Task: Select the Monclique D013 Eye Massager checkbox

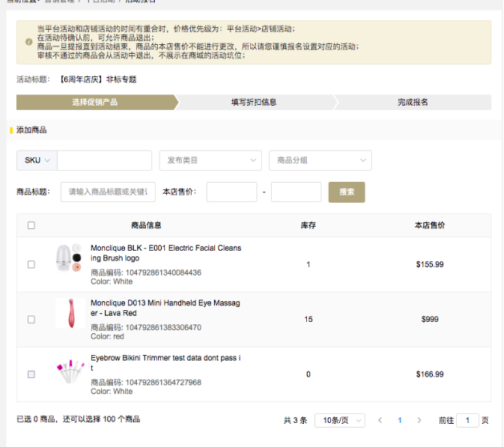Action: click(32, 319)
